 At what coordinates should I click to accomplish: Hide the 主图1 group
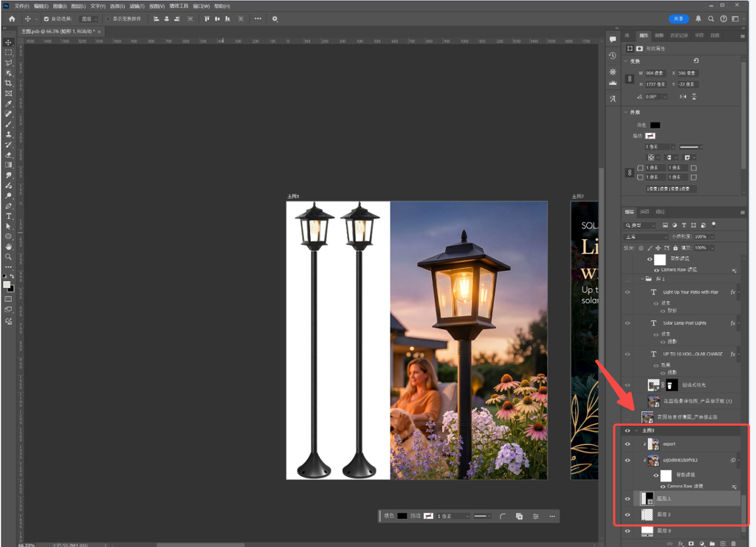tap(628, 430)
